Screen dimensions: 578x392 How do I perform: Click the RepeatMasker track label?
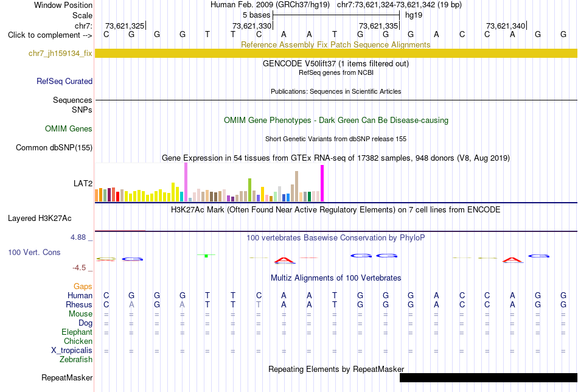[67, 377]
